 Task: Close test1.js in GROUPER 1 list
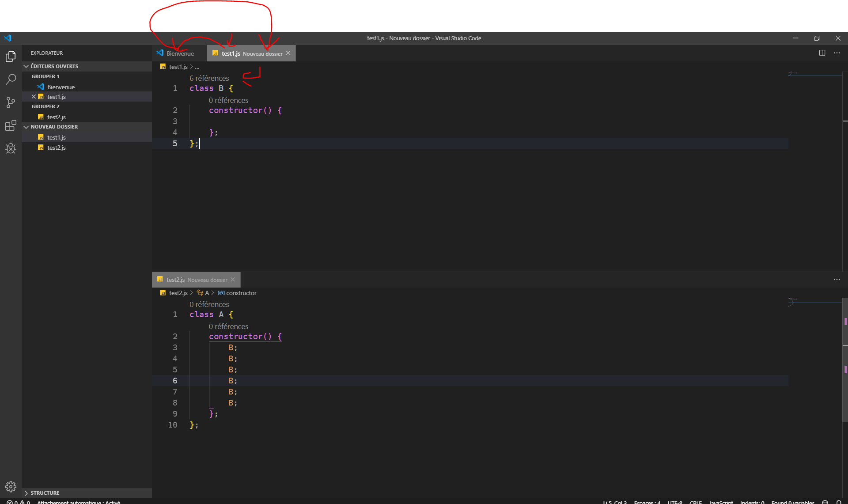(x=34, y=97)
